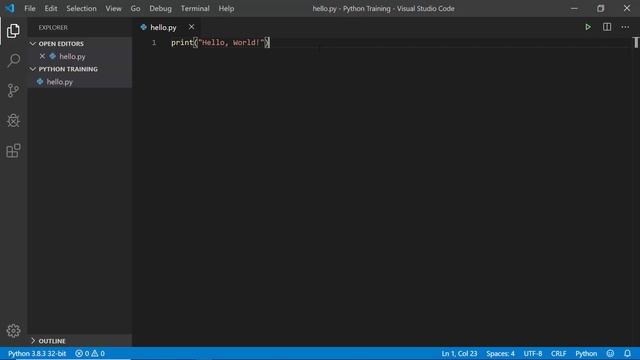
Task: Click line number 1 in gutter
Action: click(154, 42)
